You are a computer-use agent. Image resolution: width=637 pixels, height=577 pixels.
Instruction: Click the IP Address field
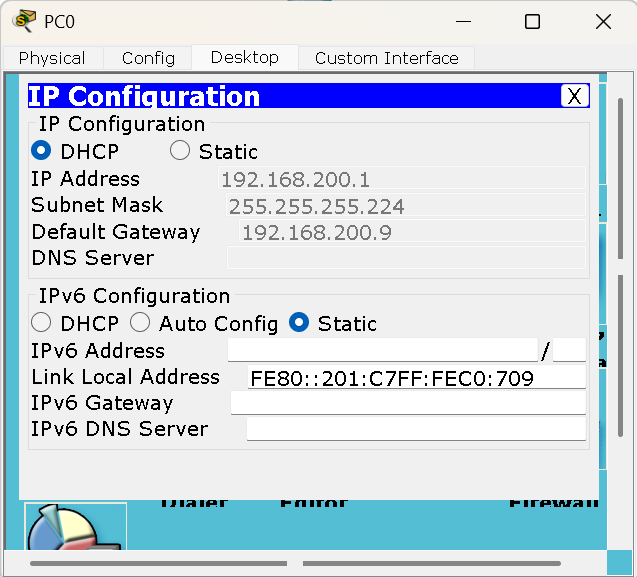point(401,179)
